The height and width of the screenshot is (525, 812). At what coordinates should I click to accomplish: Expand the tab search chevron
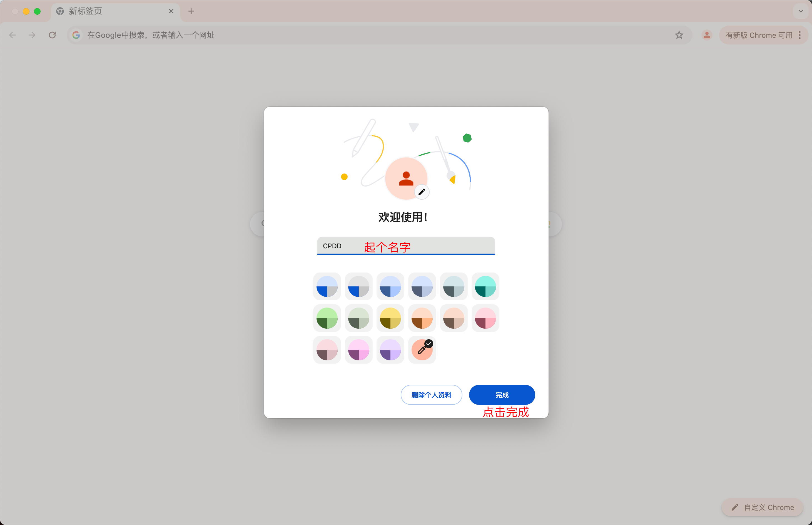[x=800, y=11]
